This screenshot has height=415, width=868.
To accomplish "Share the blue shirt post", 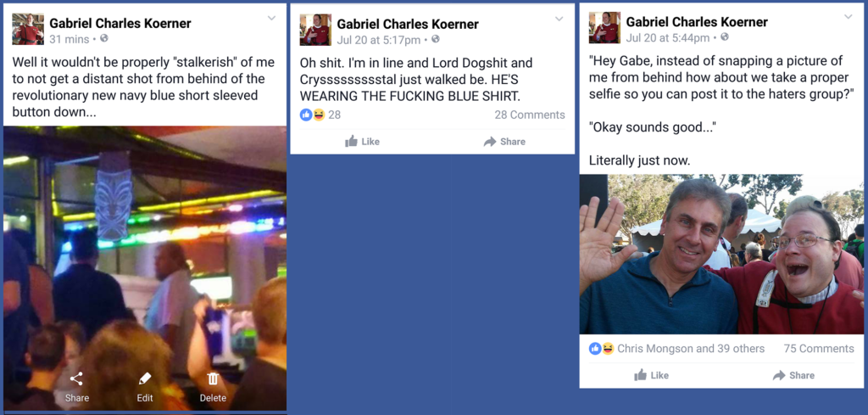I will click(504, 141).
